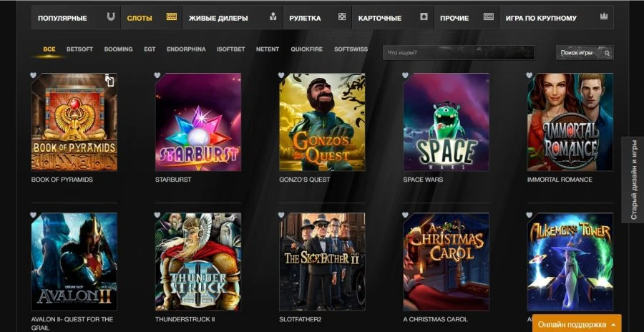Click the Что ищем? search field
The width and height of the screenshot is (644, 332).
[458, 53]
